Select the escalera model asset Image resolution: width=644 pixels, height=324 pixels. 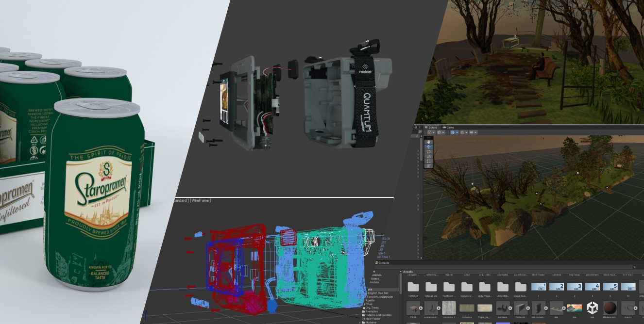(502, 308)
